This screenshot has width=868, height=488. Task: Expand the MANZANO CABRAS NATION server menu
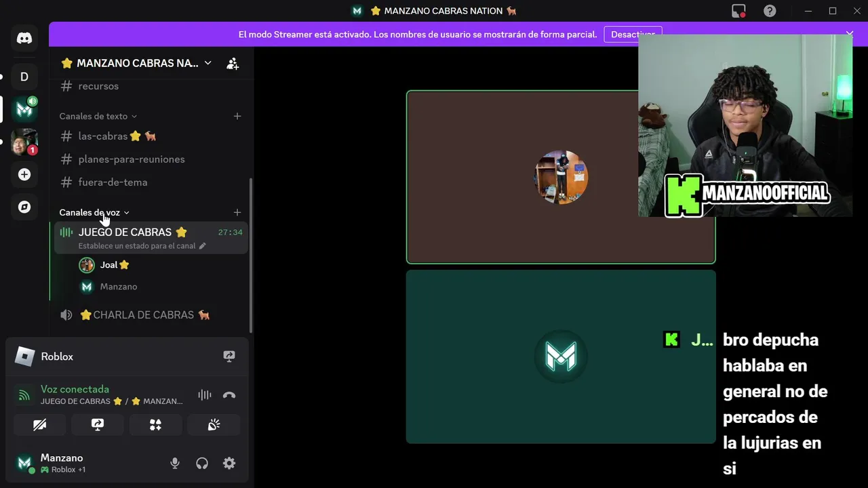coord(136,63)
